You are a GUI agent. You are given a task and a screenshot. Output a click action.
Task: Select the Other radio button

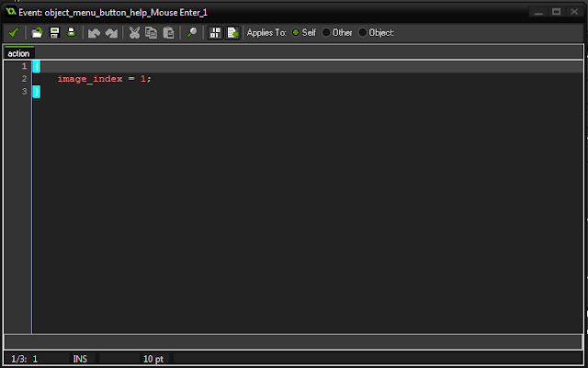[x=326, y=33]
